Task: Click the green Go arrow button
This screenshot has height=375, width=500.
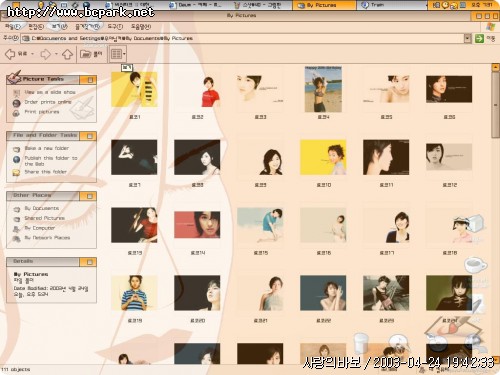Action: [479, 38]
